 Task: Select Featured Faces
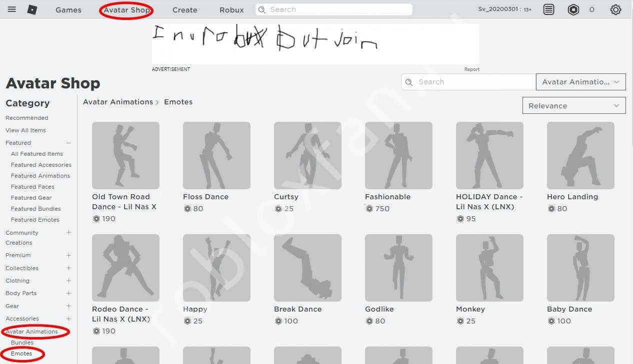[32, 187]
